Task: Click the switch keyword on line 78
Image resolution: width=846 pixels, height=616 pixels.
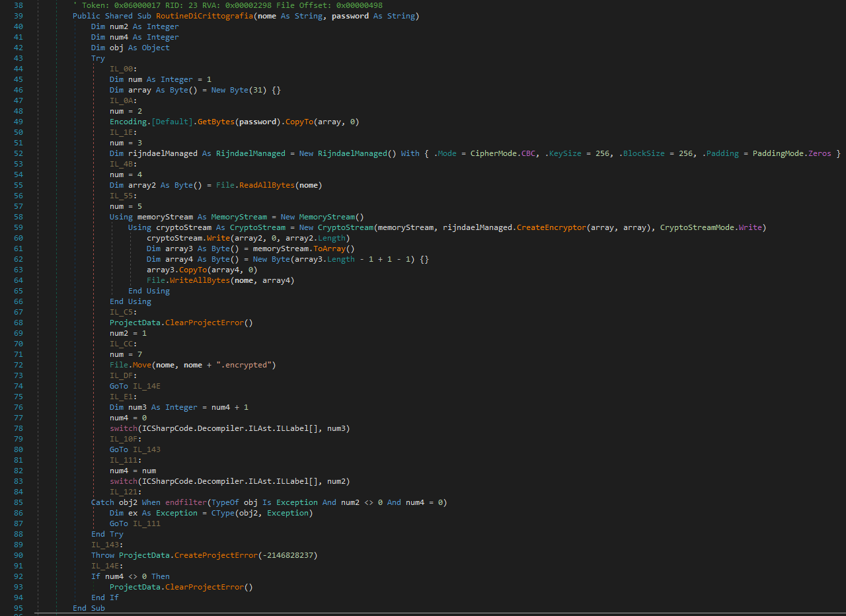Action: 124,428
